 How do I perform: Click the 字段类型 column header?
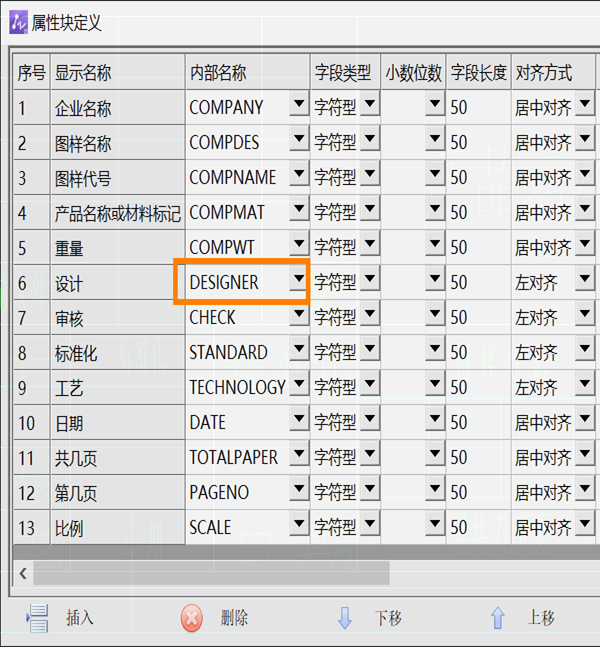click(345, 72)
